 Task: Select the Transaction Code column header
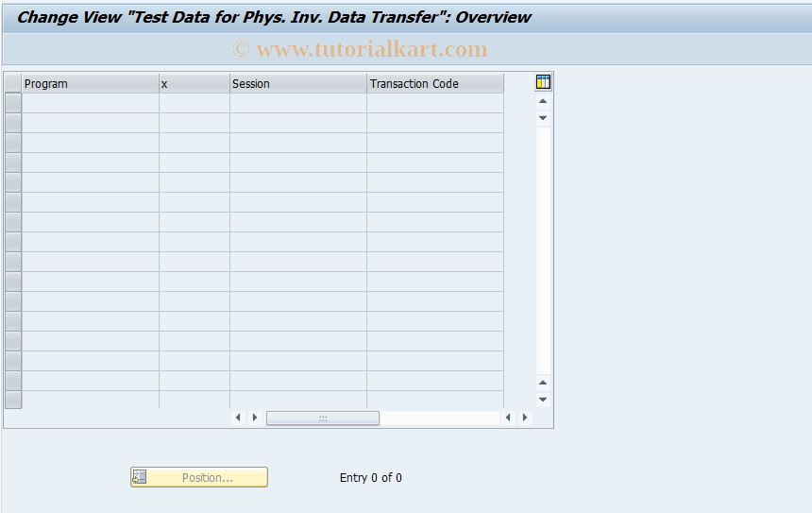[x=435, y=84]
